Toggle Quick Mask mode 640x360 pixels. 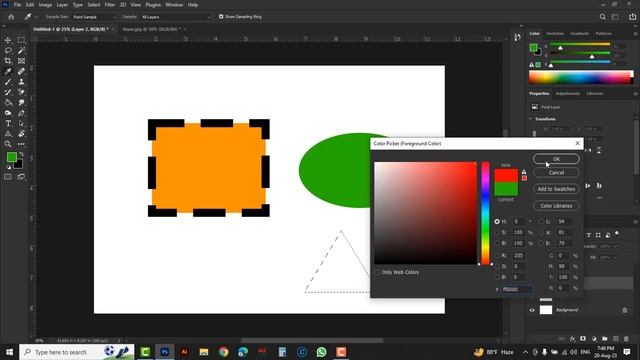(8, 177)
